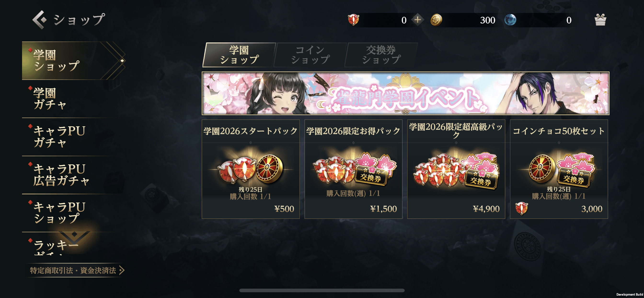Viewport: 644px width, 298px height.
Task: Select the 学園ショップ tab
Action: pyautogui.click(x=239, y=55)
